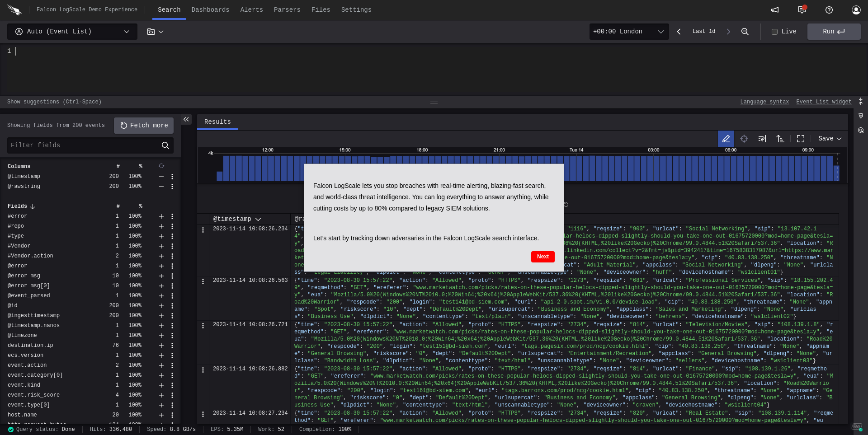This screenshot has height=435, width=868.
Task: Open the Parsers tab
Action: pos(287,10)
